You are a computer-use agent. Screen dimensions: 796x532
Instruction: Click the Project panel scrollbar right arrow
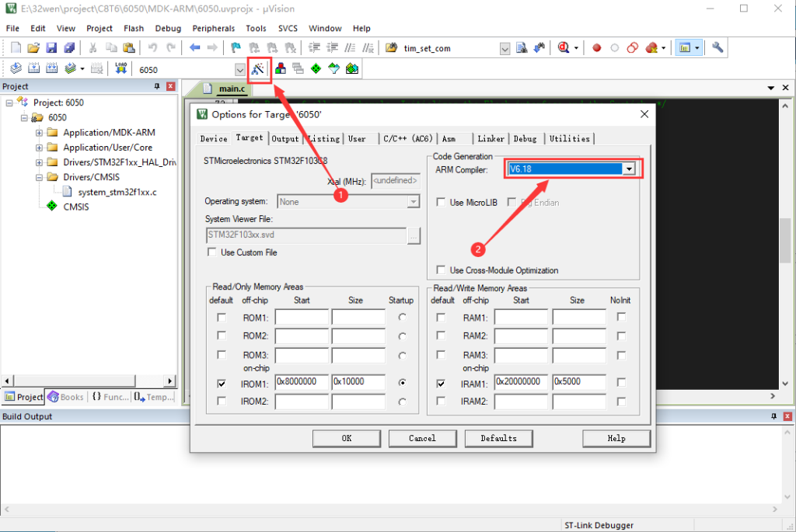click(170, 381)
